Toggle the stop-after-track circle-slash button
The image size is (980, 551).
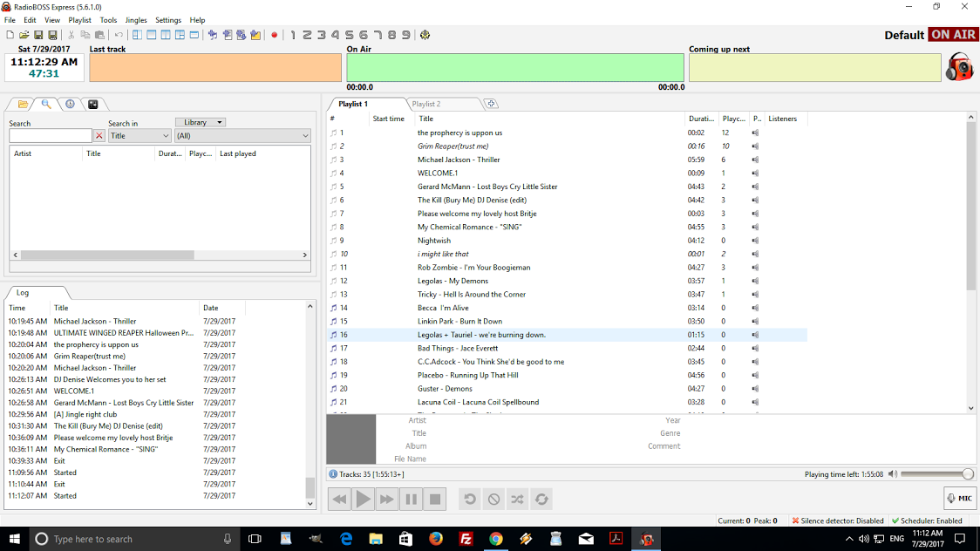[x=493, y=500]
